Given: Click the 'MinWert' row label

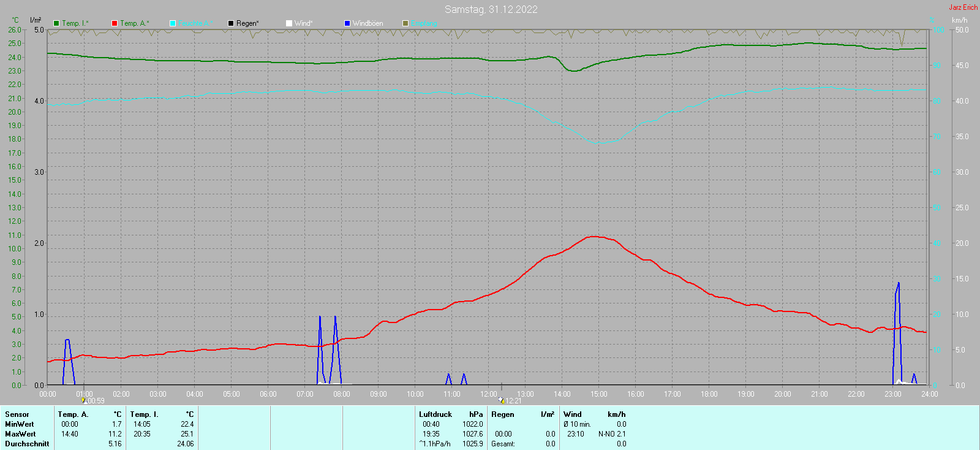Looking at the screenshot, I should coord(20,424).
